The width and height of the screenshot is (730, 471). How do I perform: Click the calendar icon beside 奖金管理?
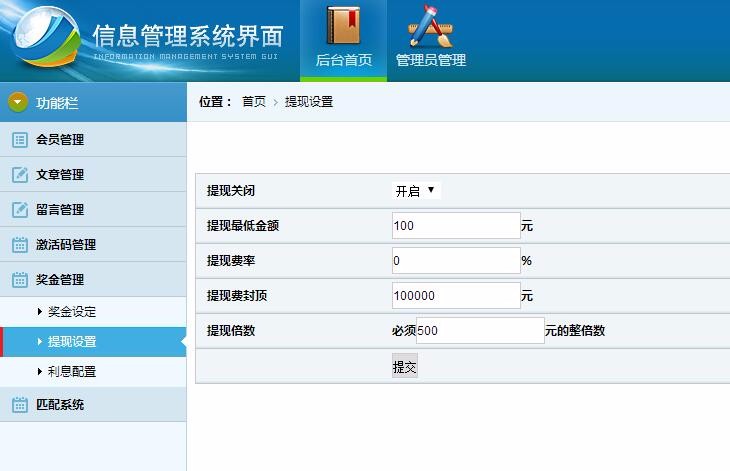[x=20, y=279]
